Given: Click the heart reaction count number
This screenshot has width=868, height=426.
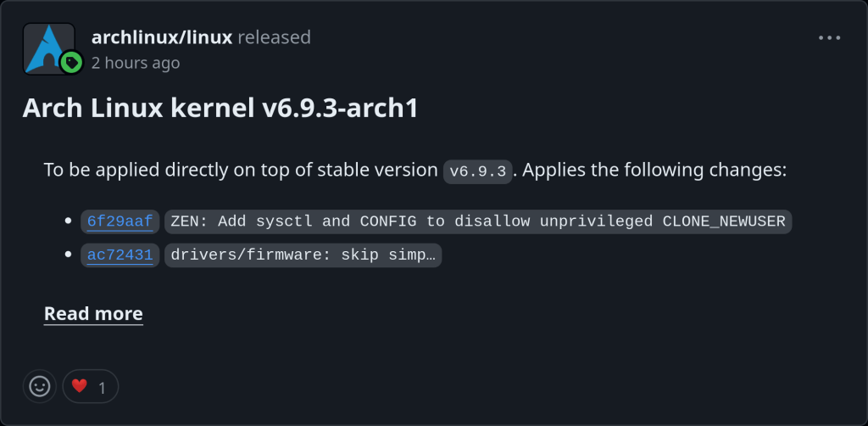Looking at the screenshot, I should 103,388.
